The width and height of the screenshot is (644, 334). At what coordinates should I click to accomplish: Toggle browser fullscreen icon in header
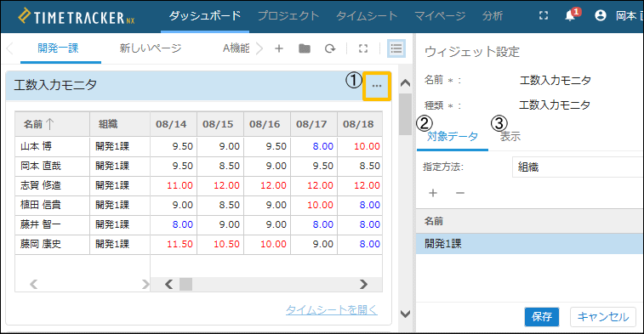544,15
